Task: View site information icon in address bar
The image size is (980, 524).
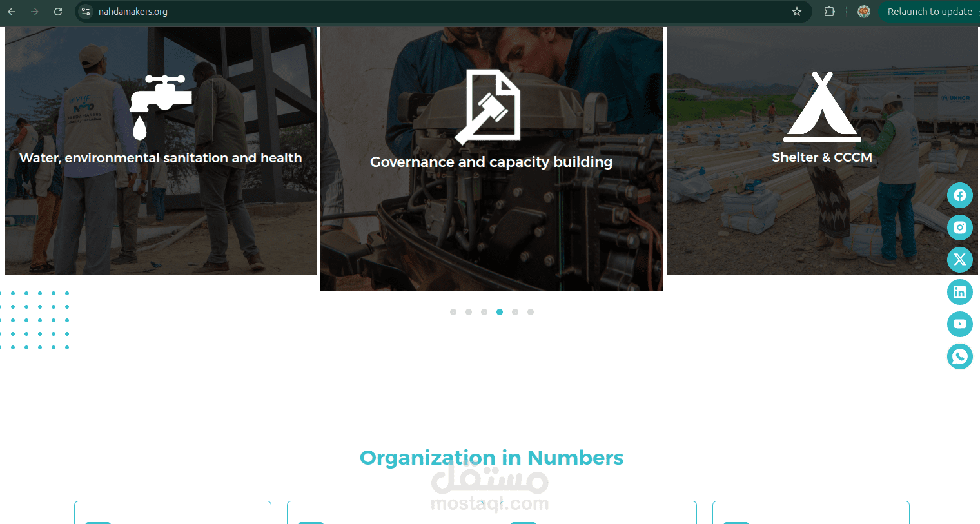Action: click(x=86, y=12)
